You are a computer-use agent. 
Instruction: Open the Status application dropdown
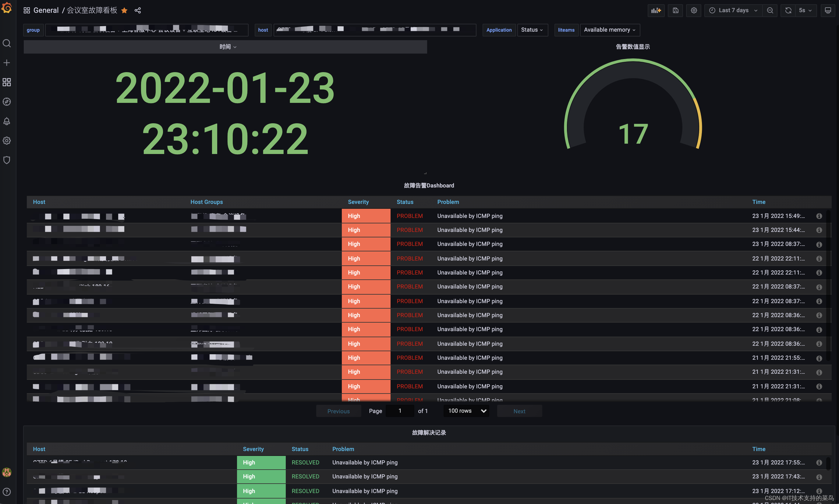pos(532,30)
